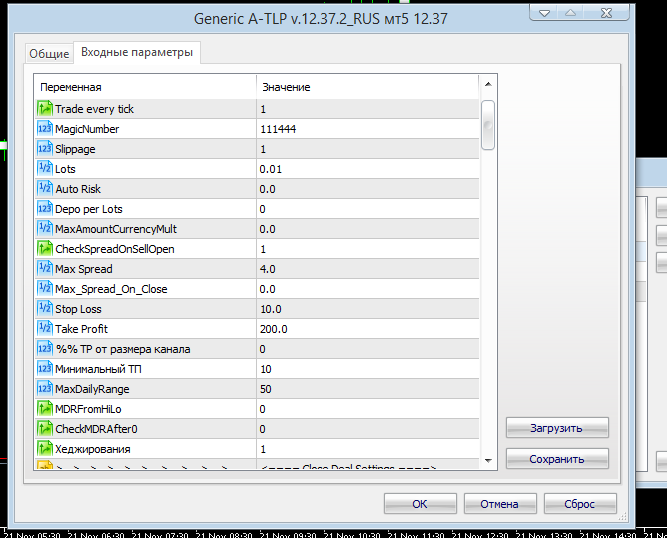Switch to the Общие tab
Image resolution: width=667 pixels, height=538 pixels.
tap(49, 54)
